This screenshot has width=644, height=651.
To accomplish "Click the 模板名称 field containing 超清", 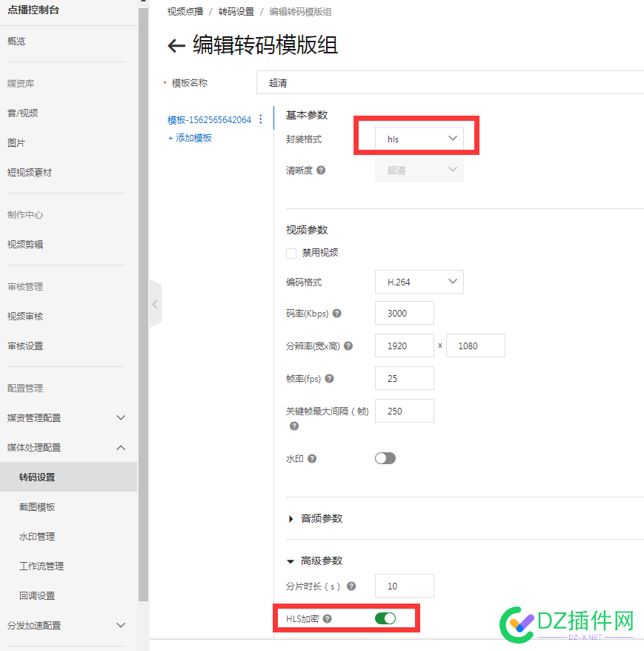I will pos(451,82).
